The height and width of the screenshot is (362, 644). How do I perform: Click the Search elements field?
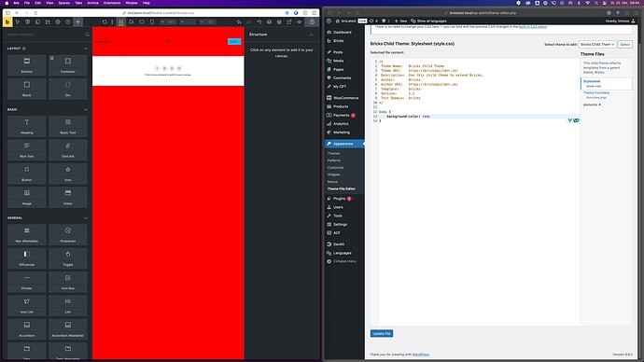tap(45, 35)
